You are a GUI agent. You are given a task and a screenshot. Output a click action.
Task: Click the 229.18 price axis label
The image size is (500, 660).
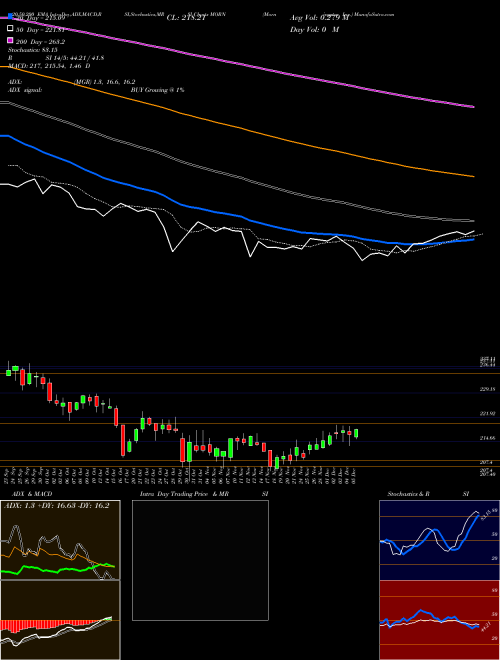(x=487, y=390)
